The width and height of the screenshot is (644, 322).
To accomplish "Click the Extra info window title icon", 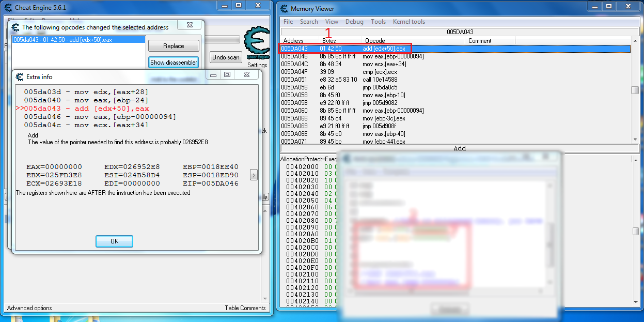I will pos(19,77).
